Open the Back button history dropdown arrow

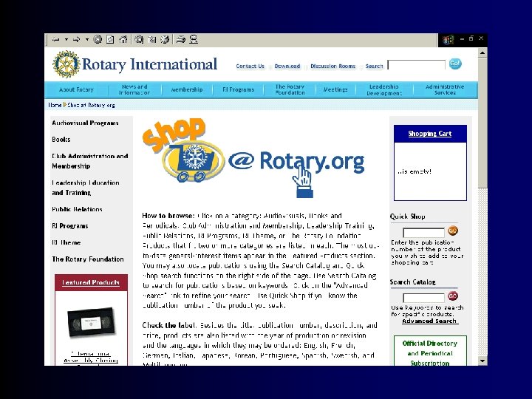pyautogui.click(x=66, y=40)
